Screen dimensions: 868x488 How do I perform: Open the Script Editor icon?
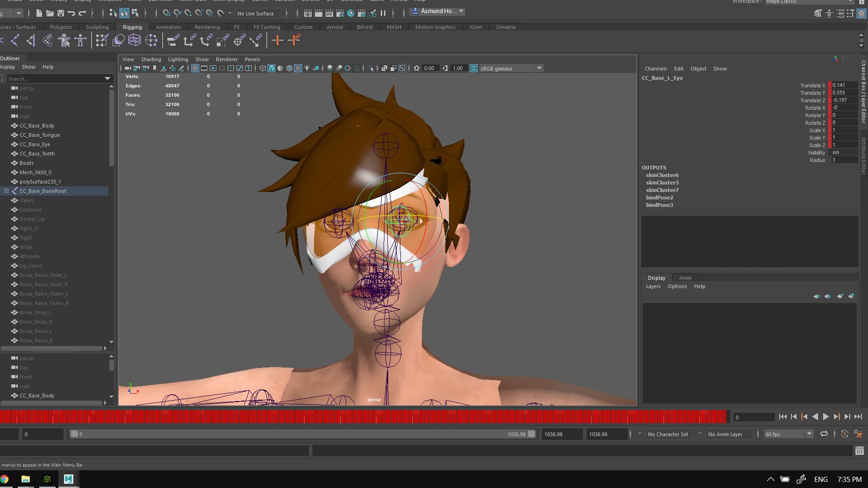[x=860, y=451]
